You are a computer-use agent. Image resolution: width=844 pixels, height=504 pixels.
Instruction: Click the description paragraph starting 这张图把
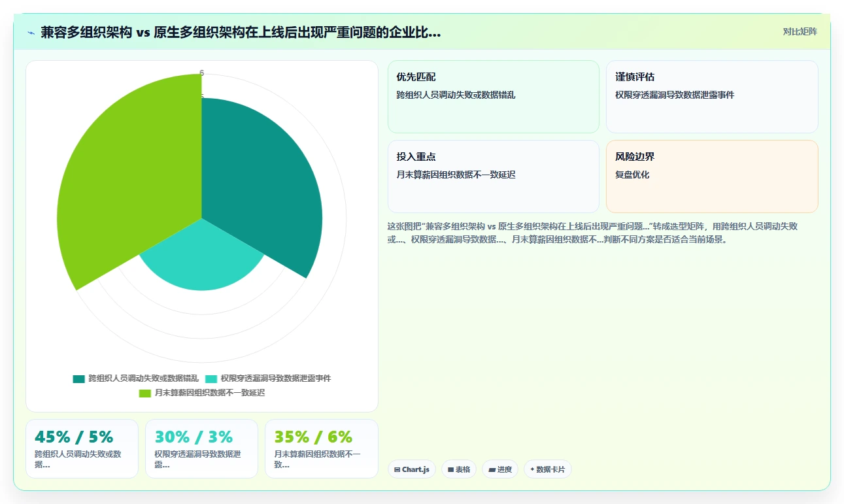pos(593,233)
